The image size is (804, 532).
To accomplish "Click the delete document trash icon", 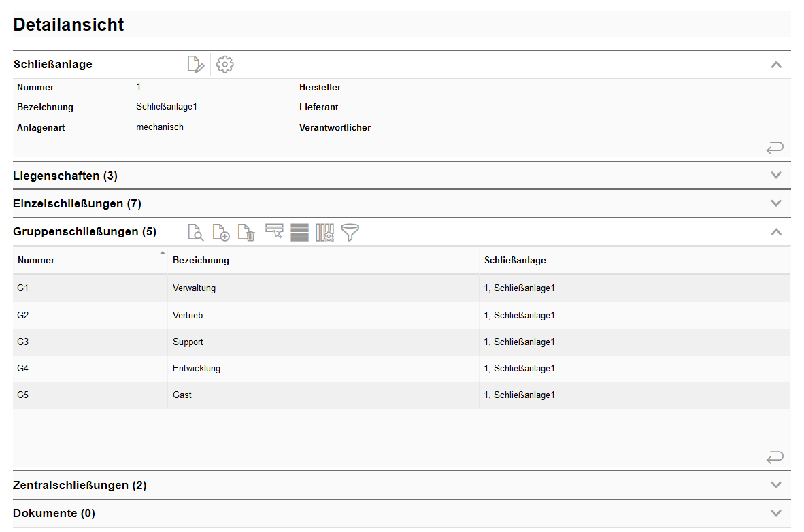I will click(x=246, y=233).
